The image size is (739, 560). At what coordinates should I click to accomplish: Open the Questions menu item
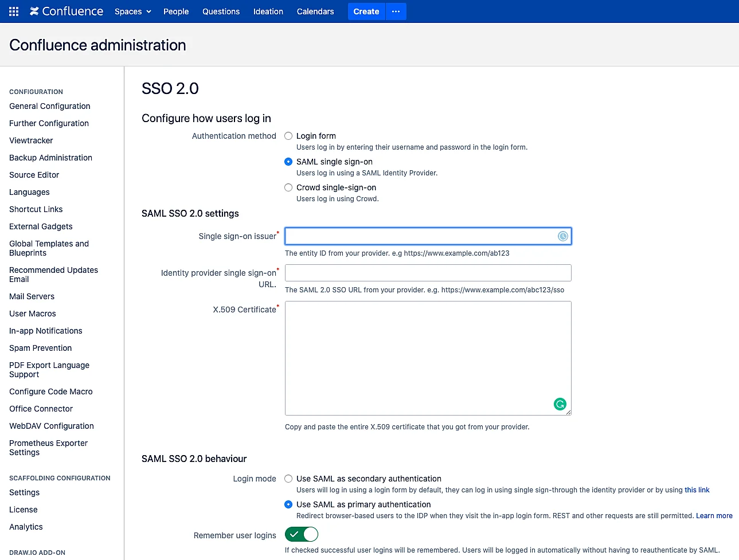click(221, 11)
